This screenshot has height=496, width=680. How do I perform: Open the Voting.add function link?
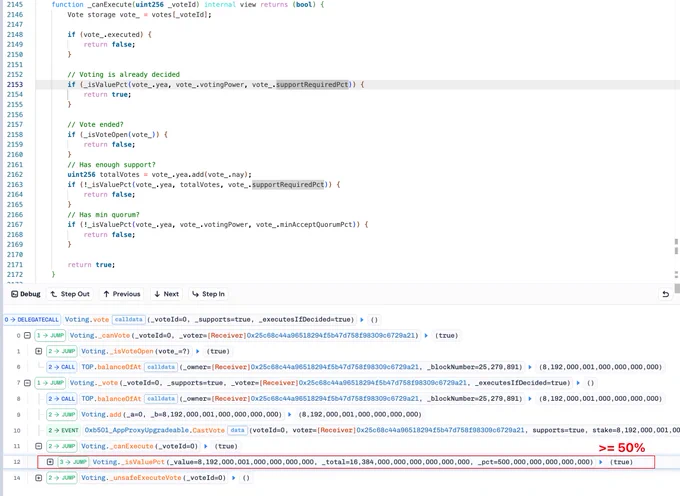pyautogui.click(x=101, y=414)
